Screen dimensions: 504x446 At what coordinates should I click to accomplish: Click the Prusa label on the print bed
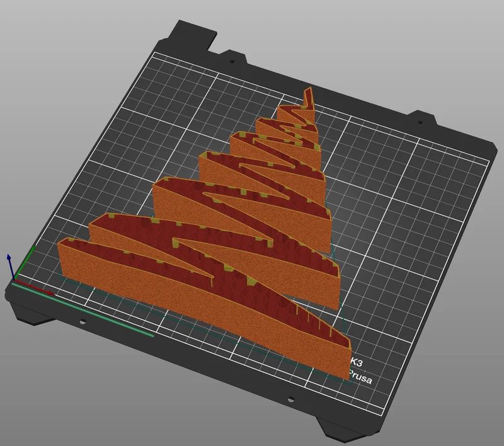tap(360, 377)
